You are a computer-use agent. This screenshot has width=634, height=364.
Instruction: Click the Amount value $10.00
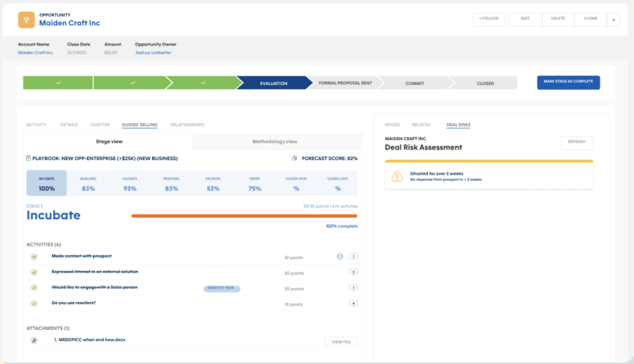pyautogui.click(x=111, y=53)
